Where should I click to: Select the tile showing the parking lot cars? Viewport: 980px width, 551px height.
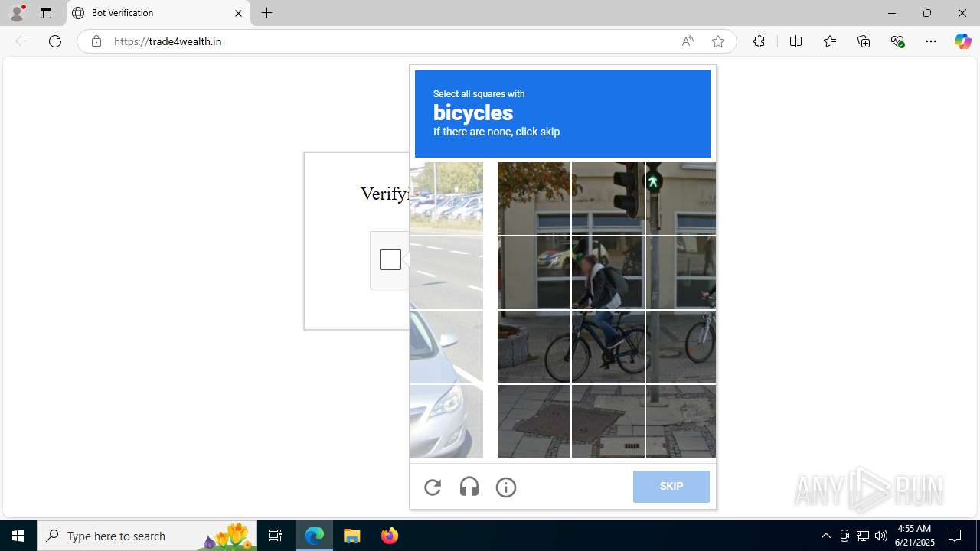446,198
